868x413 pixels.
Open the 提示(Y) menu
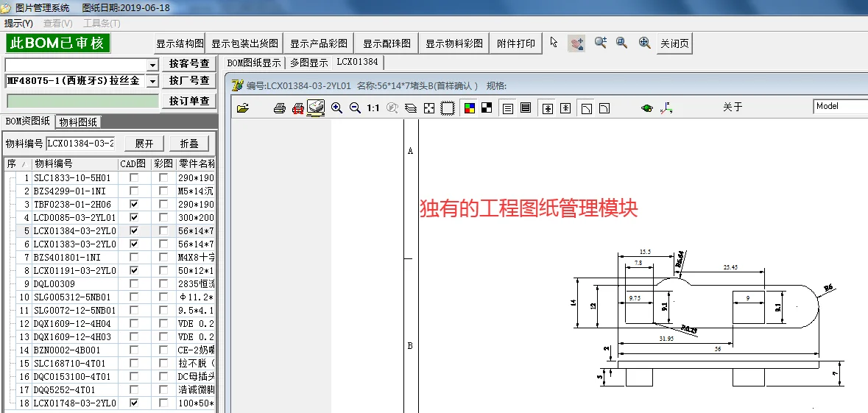coord(19,24)
